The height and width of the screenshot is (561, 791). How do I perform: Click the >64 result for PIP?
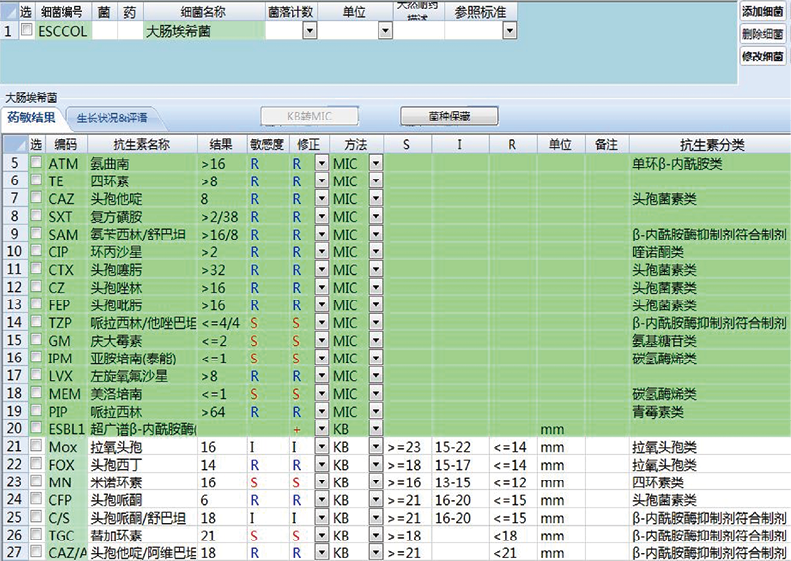point(221,412)
